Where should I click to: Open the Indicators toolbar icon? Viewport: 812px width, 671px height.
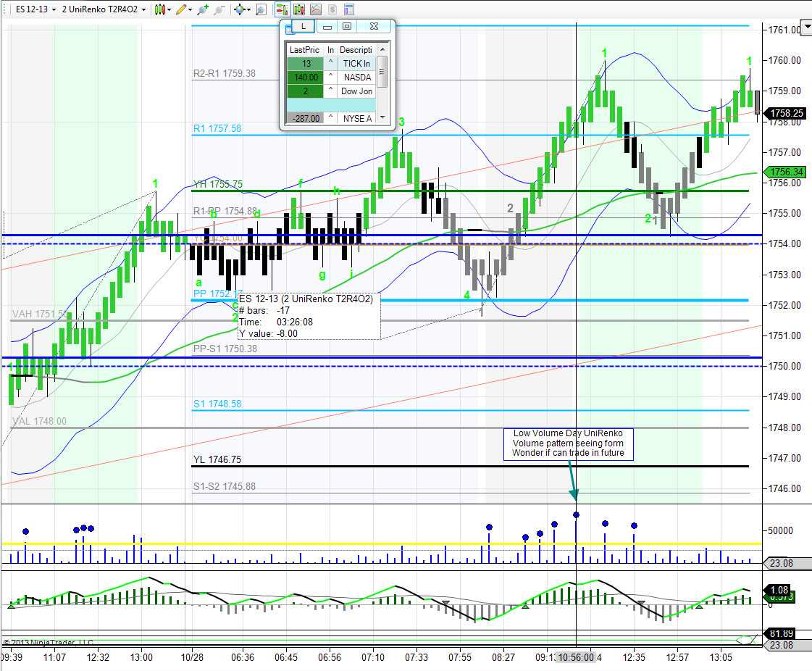(x=316, y=9)
